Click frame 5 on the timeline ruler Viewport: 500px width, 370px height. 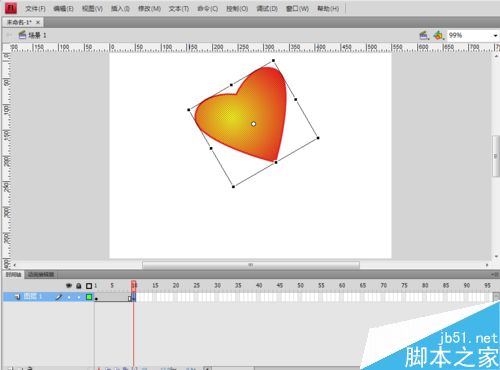click(112, 285)
